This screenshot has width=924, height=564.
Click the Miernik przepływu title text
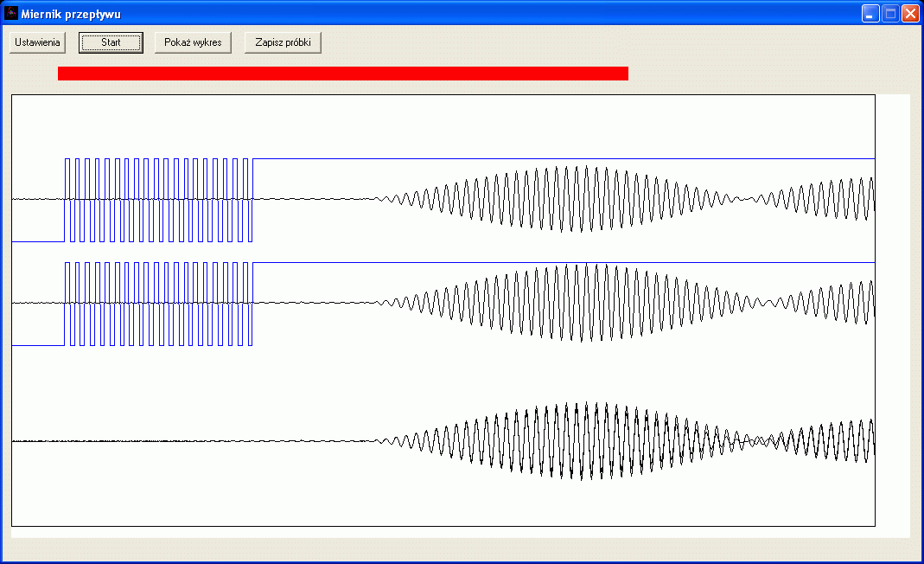[x=71, y=14]
